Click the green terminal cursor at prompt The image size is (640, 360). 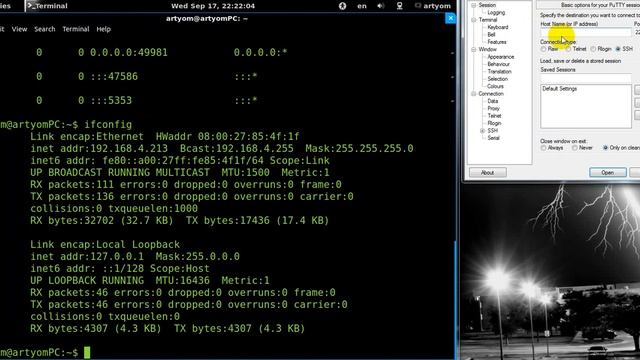click(x=87, y=352)
